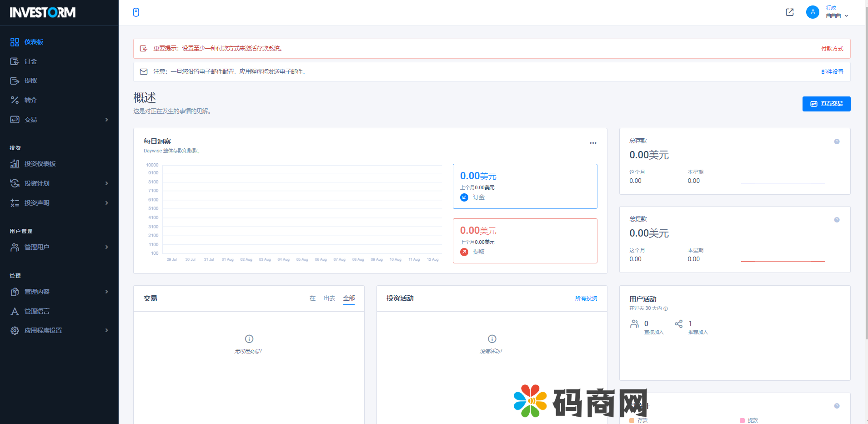Open 管理语言 language management

pyautogui.click(x=37, y=311)
